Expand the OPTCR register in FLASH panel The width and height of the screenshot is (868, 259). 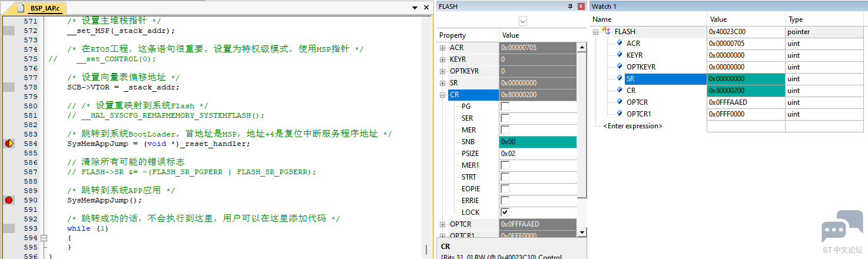442,224
